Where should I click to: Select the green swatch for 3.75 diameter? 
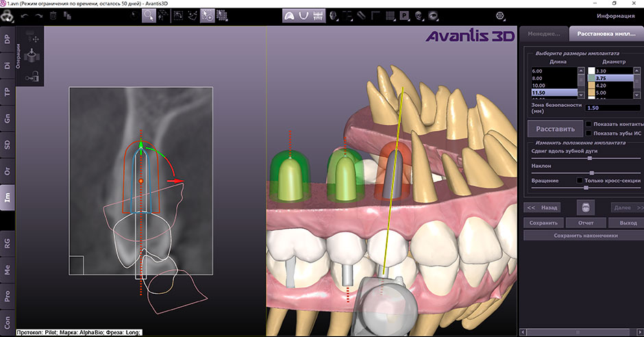point(591,78)
